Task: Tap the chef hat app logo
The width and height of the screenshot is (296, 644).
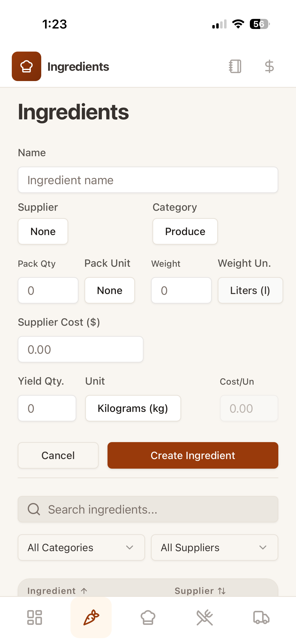Action: [x=27, y=66]
